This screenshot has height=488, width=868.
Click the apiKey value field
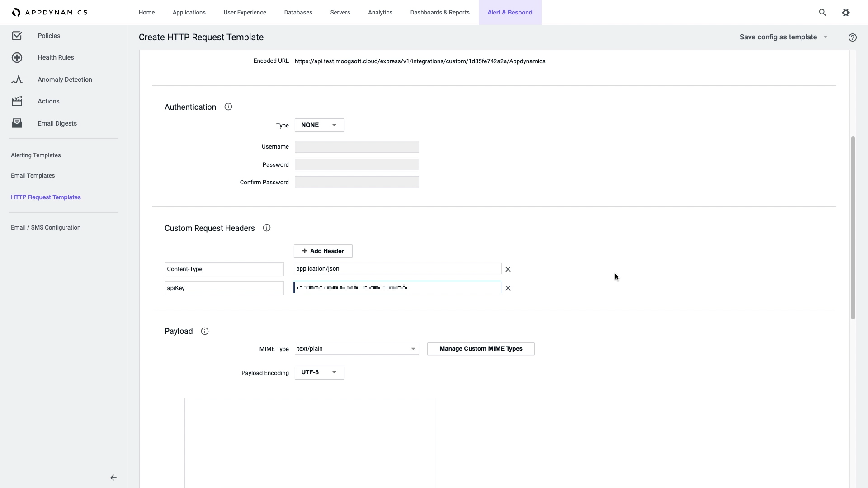tap(397, 287)
